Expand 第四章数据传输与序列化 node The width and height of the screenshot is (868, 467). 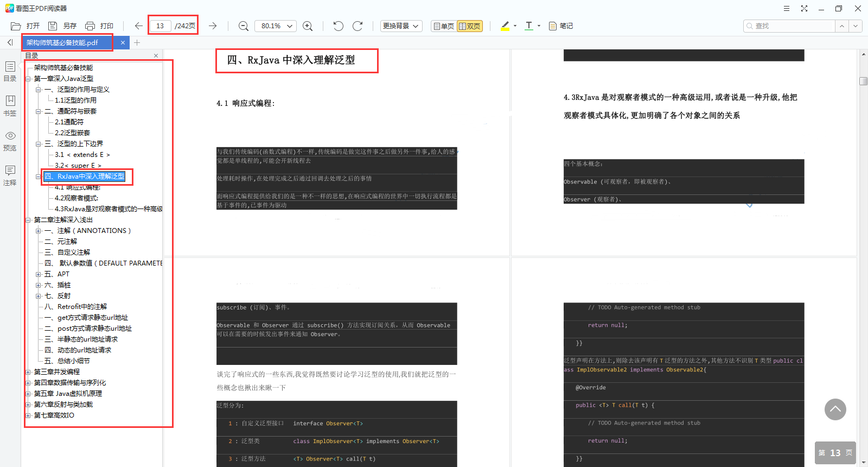(x=28, y=383)
